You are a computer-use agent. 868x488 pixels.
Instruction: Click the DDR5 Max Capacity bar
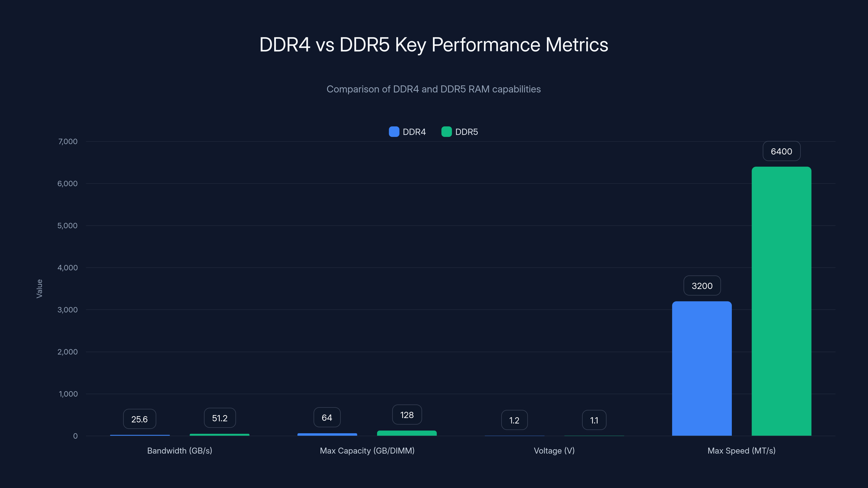pyautogui.click(x=407, y=433)
